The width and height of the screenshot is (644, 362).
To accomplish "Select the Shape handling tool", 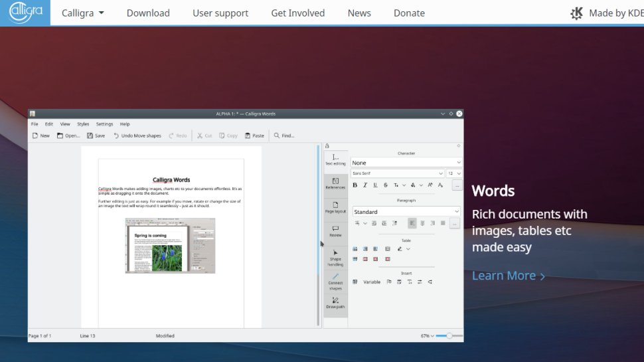I will (335, 258).
